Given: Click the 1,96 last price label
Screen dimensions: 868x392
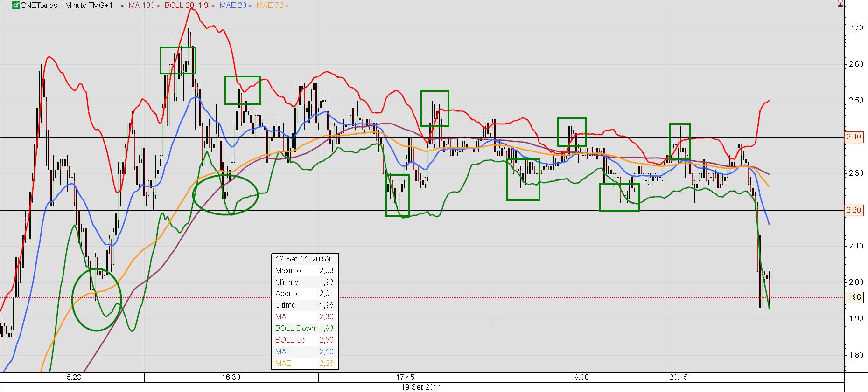Looking at the screenshot, I should 854,297.
